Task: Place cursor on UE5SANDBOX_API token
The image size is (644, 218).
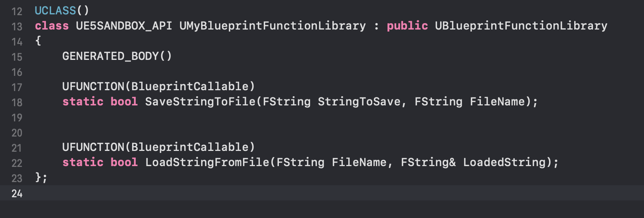Action: tap(124, 26)
